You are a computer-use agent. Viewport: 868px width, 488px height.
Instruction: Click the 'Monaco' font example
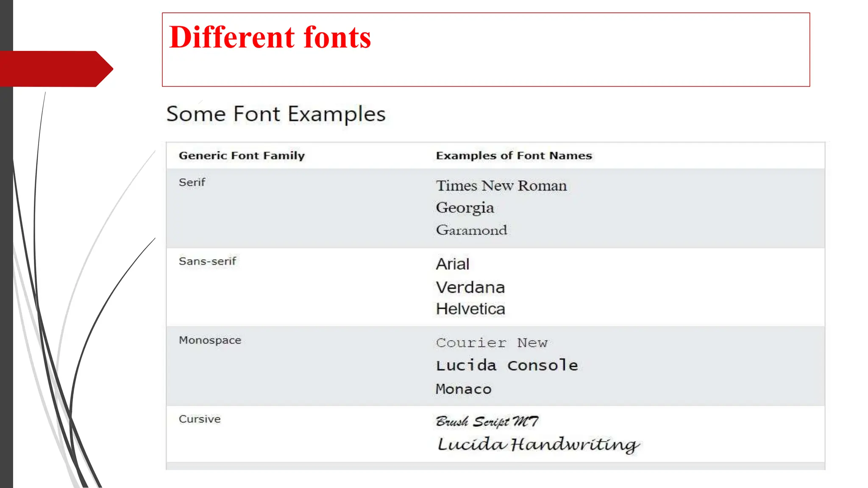coord(464,388)
